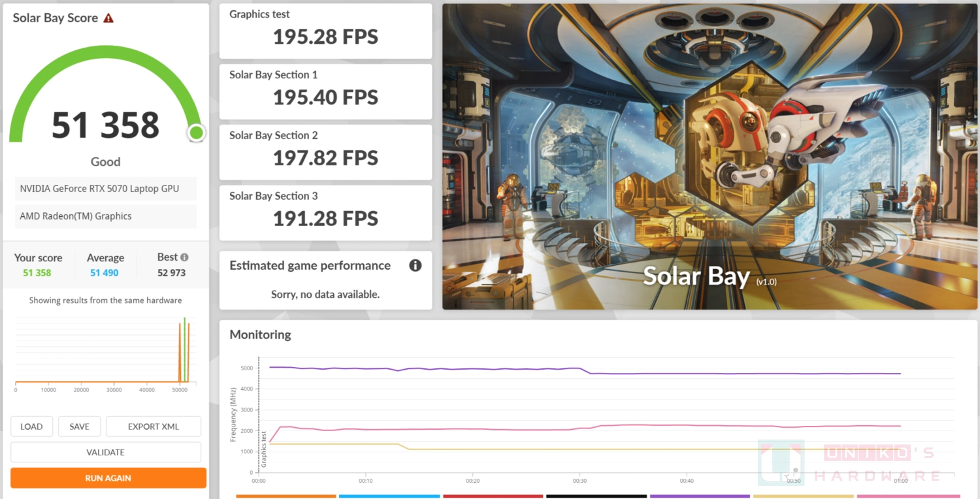
Task: Click the blue legend bar under the chart
Action: click(389, 496)
